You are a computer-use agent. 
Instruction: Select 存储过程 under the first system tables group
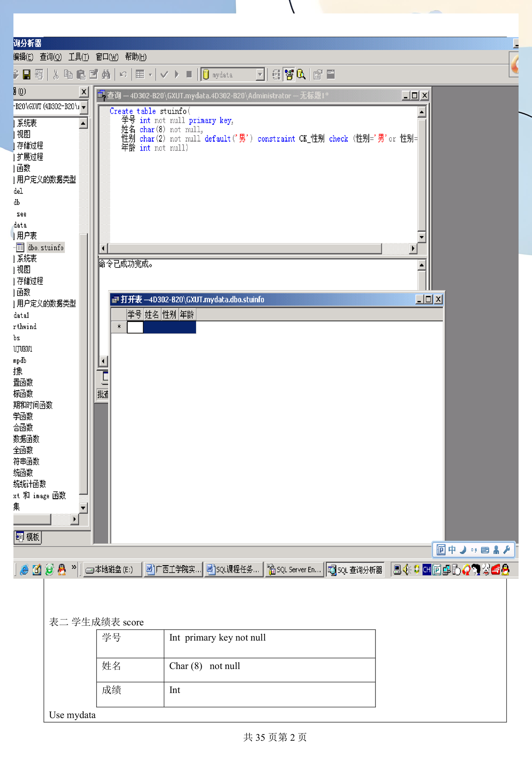(30, 145)
